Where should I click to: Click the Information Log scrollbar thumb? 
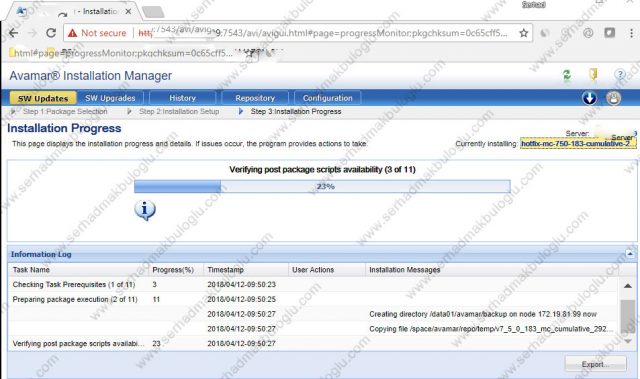pyautogui.click(x=628, y=317)
